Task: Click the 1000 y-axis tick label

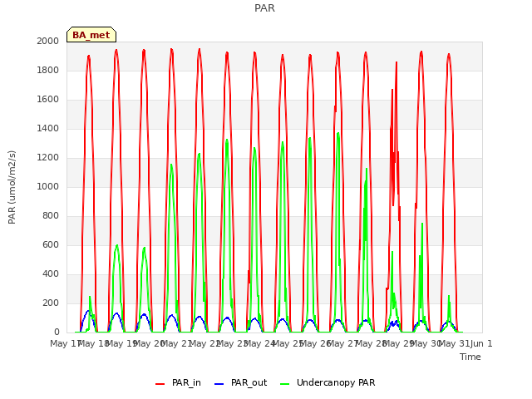Action: [x=48, y=186]
